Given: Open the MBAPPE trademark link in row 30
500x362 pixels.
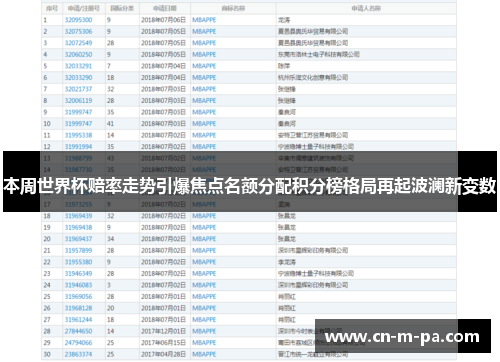Looking at the screenshot, I should pyautogui.click(x=204, y=354).
